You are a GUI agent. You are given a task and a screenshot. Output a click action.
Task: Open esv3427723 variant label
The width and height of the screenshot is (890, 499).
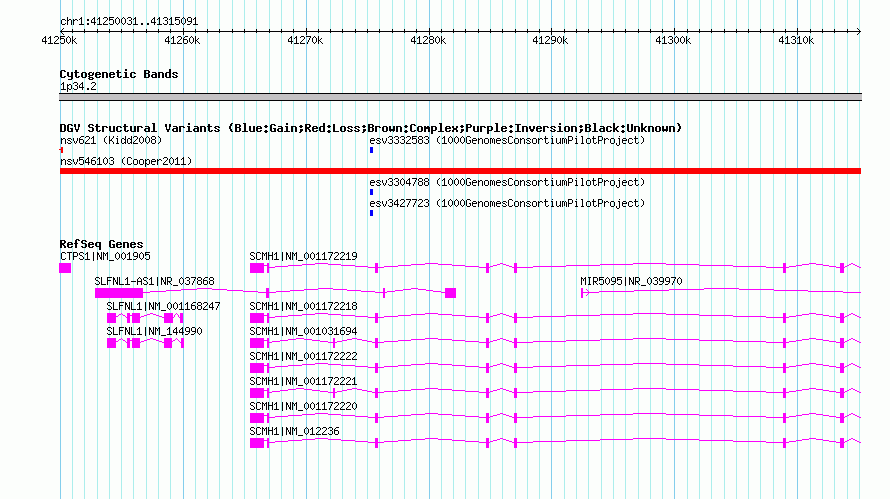pyautogui.click(x=507, y=203)
